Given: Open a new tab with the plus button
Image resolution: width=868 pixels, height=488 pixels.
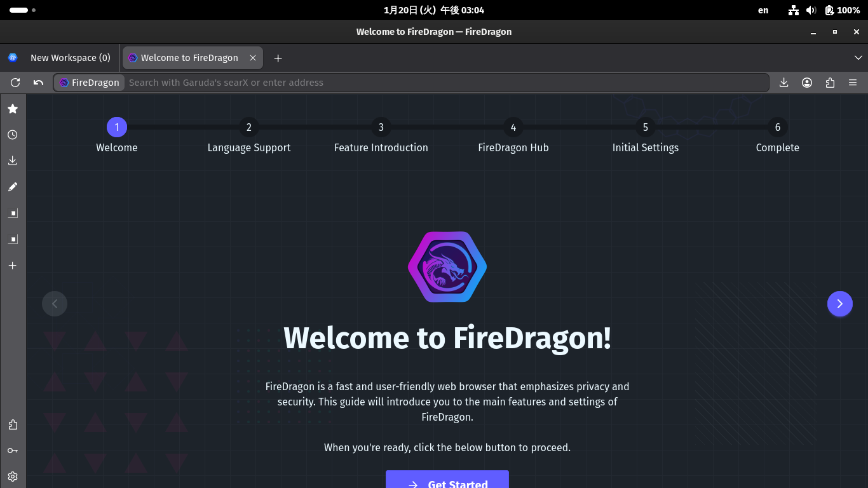Looking at the screenshot, I should [278, 58].
